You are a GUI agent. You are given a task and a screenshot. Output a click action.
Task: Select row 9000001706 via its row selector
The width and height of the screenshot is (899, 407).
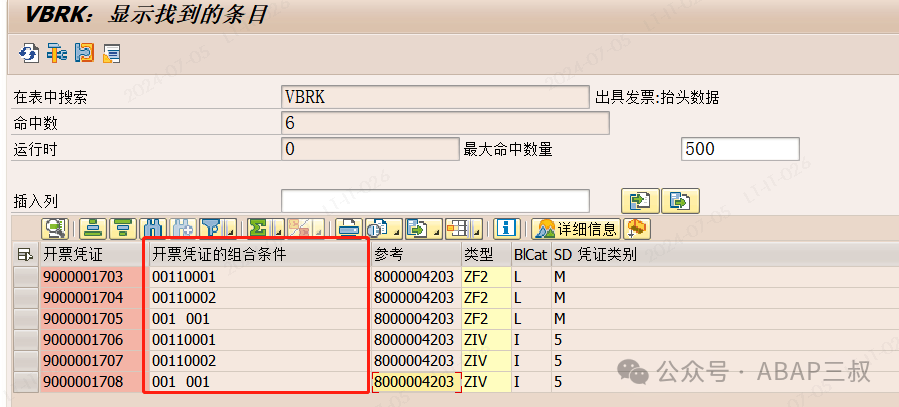coord(26,341)
